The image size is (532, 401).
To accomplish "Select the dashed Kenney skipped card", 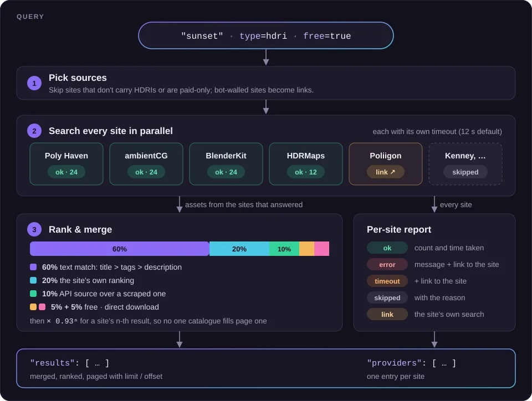I will click(465, 164).
